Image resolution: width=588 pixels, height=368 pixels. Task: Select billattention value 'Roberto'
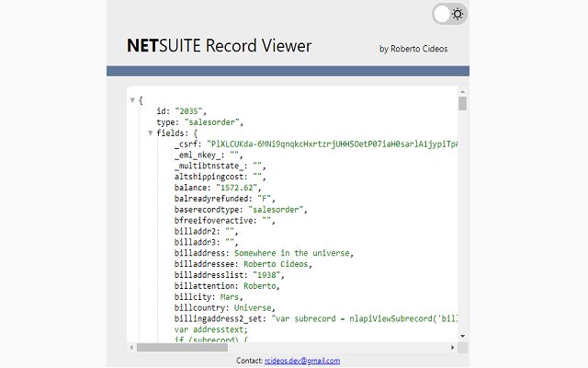pos(259,286)
